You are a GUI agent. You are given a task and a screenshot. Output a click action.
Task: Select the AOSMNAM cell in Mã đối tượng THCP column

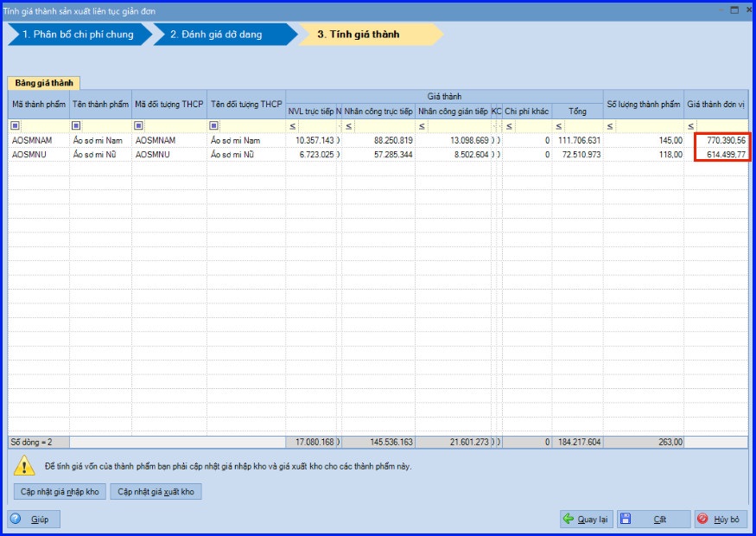pos(169,140)
